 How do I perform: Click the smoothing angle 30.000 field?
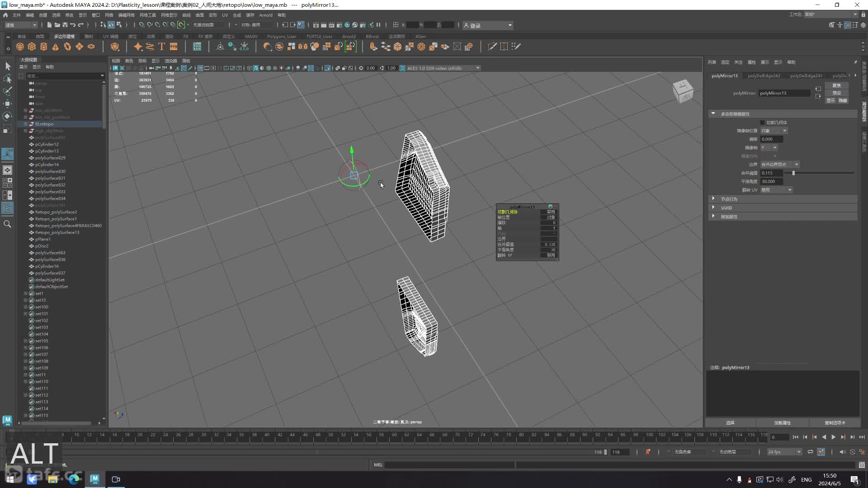click(x=771, y=182)
